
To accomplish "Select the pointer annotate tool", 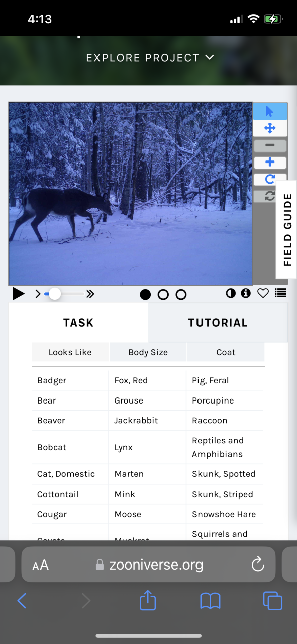I will (x=270, y=111).
